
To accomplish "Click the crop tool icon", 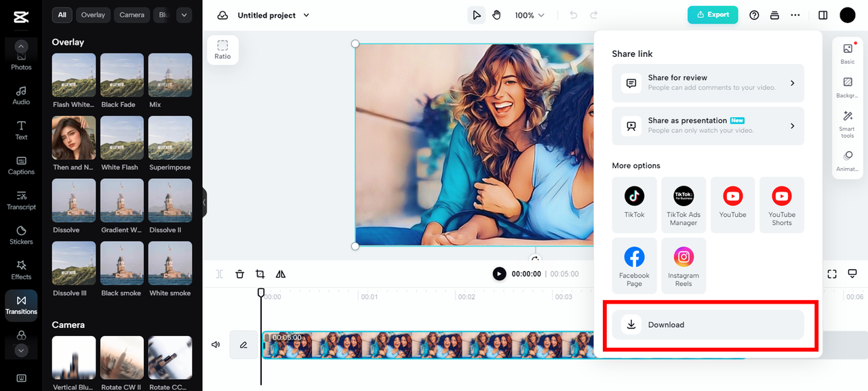I will tap(260, 274).
